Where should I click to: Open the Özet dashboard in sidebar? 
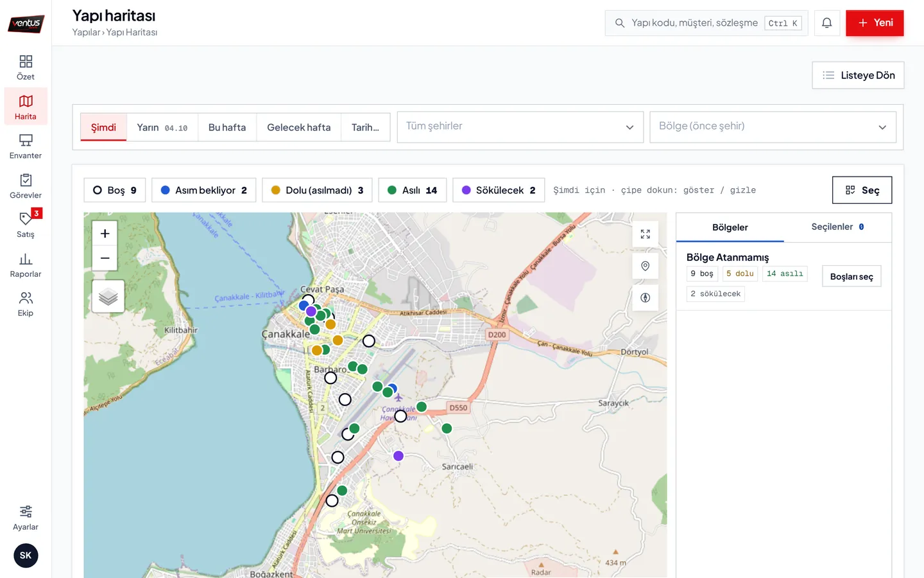[26, 68]
